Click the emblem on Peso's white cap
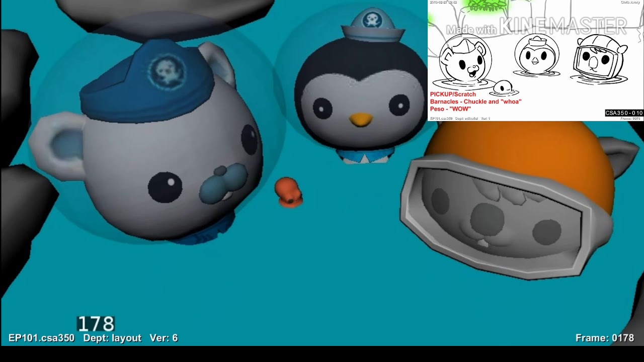This screenshot has height=362, width=644. [x=373, y=21]
